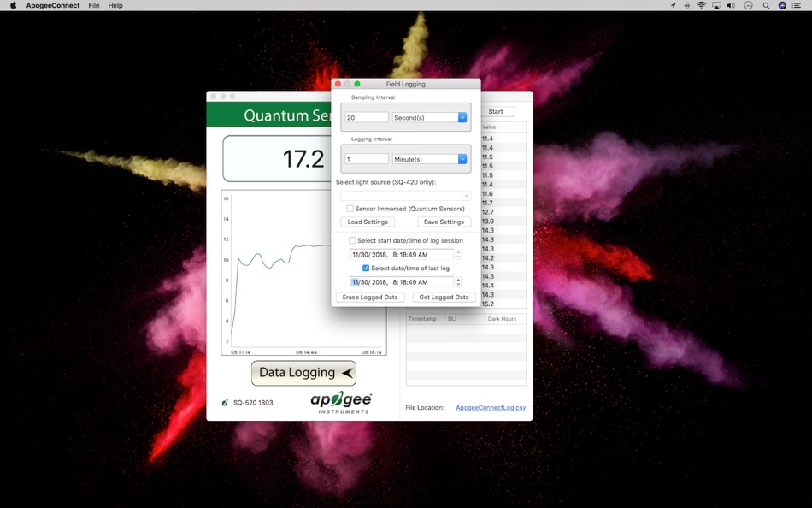Expand the light source selection dropdown
This screenshot has height=508, width=812.
click(x=405, y=196)
